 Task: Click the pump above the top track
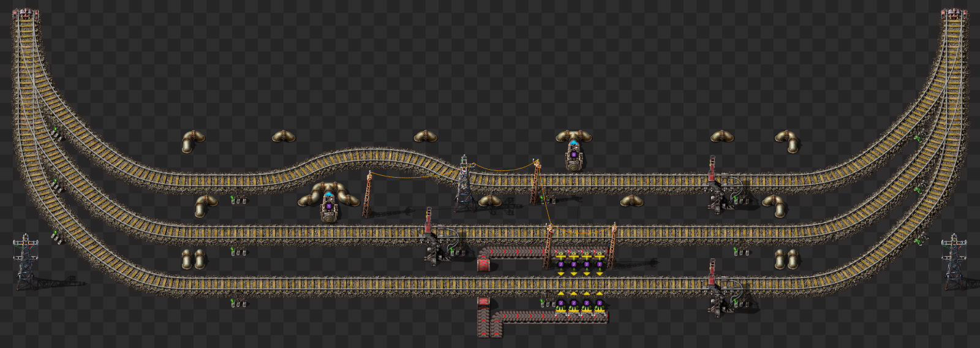573,154
